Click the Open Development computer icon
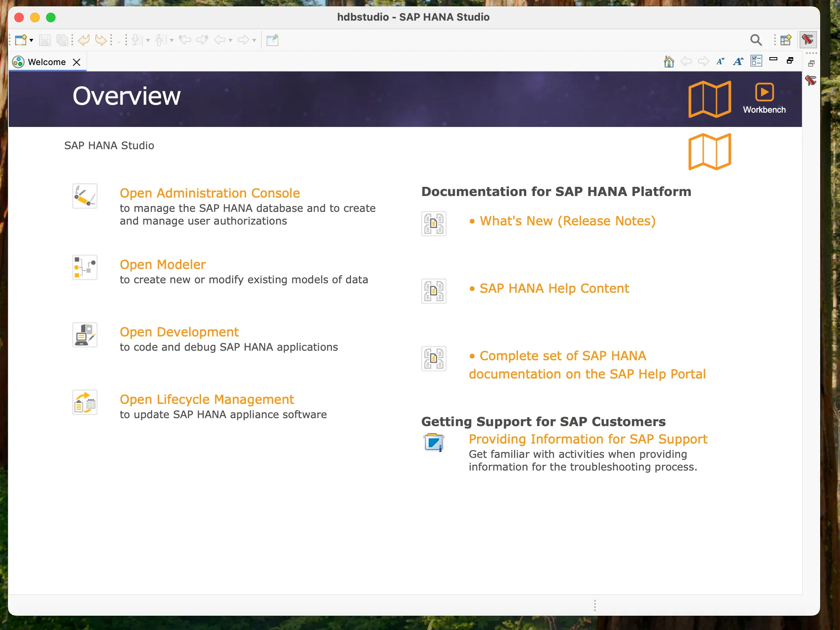This screenshot has width=840, height=630. (x=84, y=335)
